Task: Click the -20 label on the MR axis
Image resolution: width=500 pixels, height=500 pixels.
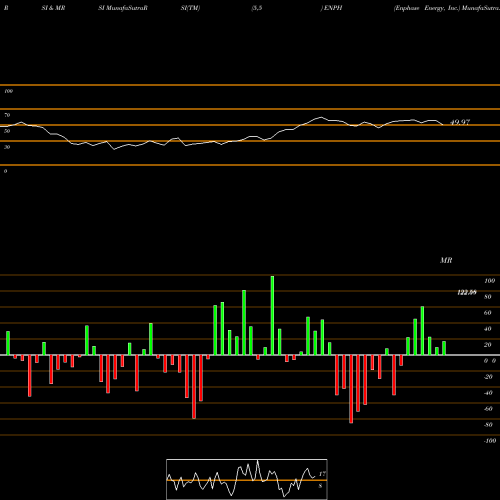Action: pyautogui.click(x=488, y=377)
